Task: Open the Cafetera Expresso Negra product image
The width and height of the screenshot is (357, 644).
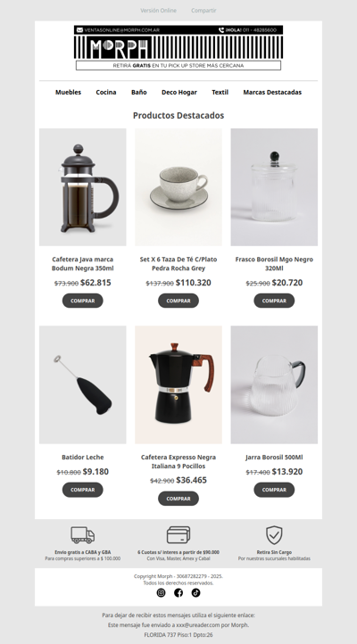Action: [178, 384]
